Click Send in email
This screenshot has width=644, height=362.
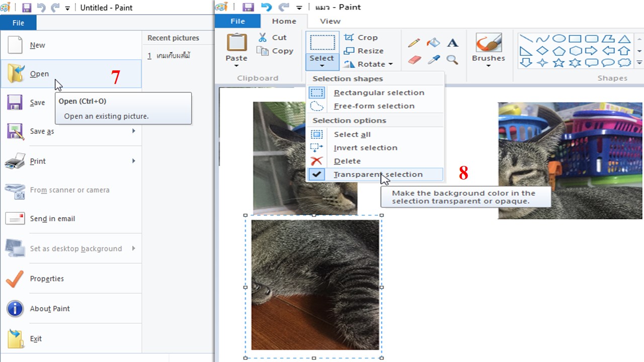click(71, 219)
